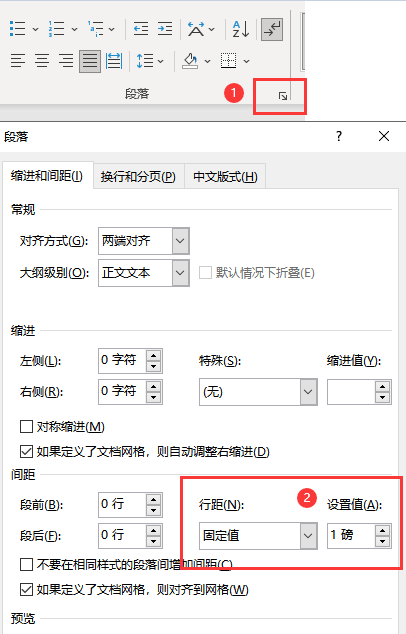This screenshot has width=406, height=634.
Task: Toggle 如果定义了文档网格，则自动调整右缩进 checkbox
Action: tap(26, 451)
